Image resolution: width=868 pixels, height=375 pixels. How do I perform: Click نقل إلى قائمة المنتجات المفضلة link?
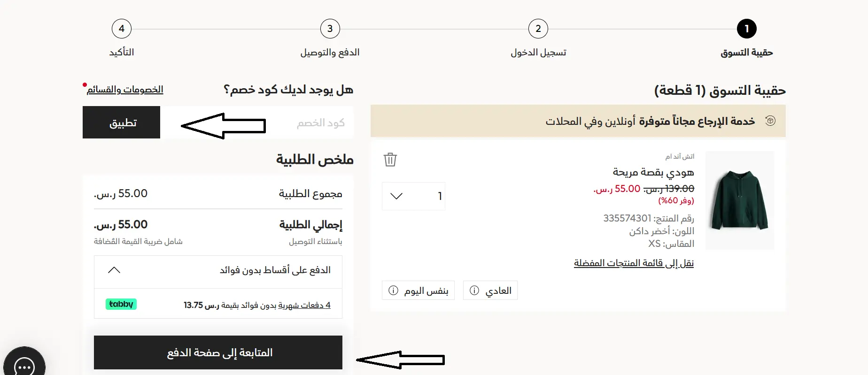click(634, 263)
